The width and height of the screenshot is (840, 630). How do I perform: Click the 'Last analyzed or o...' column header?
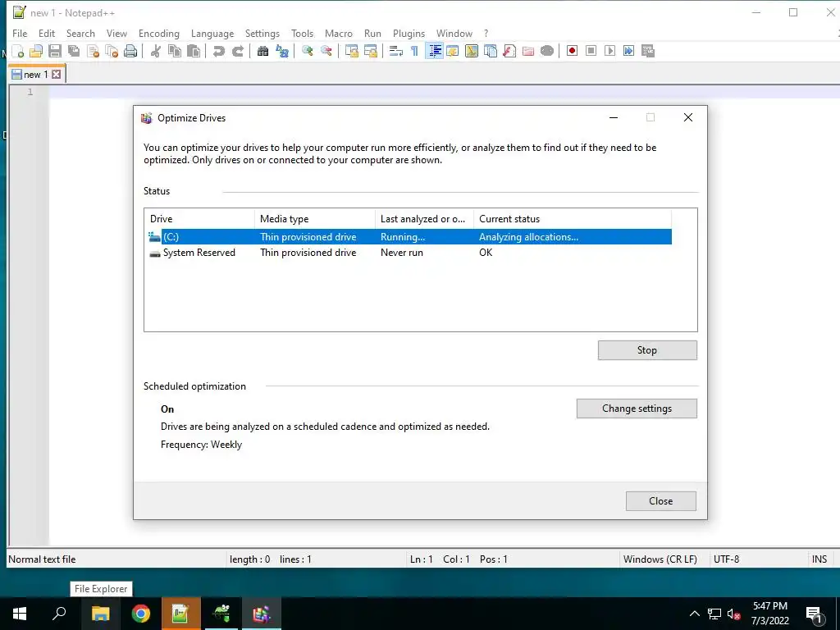coord(424,218)
